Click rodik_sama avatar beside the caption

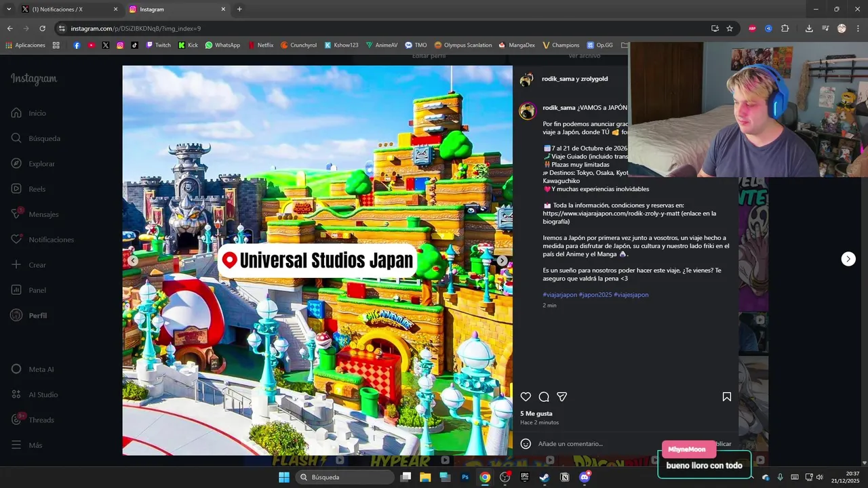tap(528, 111)
